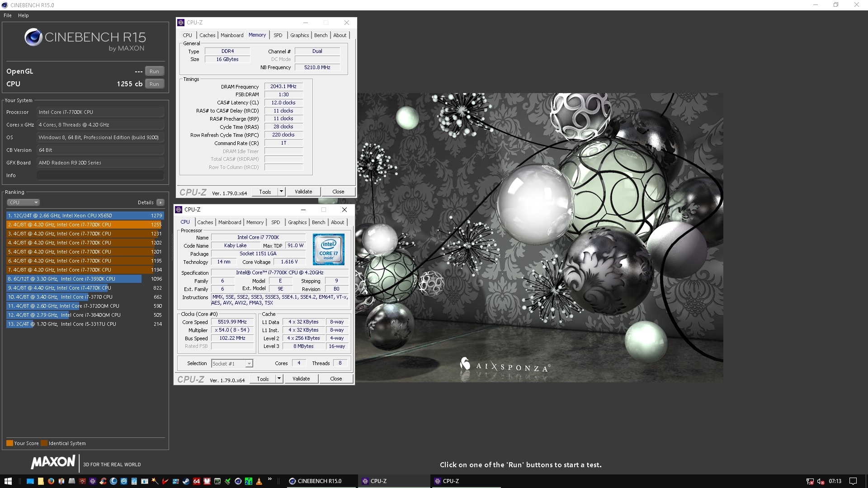Click the Info input field

[x=100, y=175]
